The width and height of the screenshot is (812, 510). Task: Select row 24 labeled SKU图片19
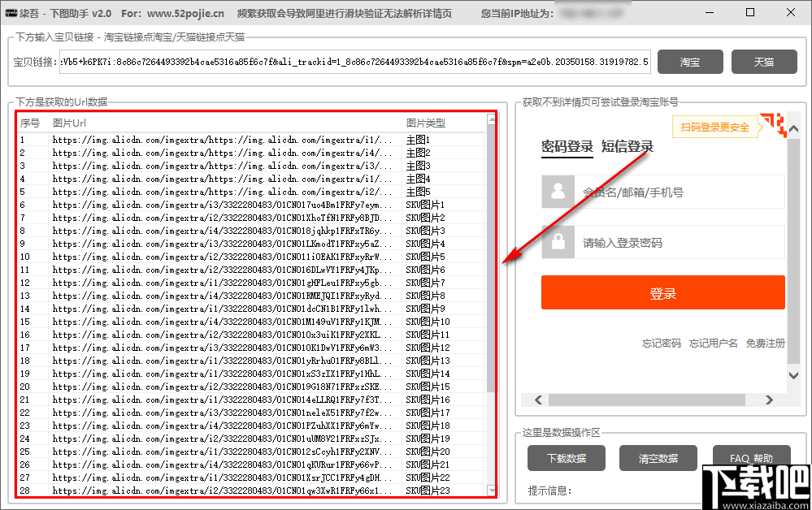252,439
